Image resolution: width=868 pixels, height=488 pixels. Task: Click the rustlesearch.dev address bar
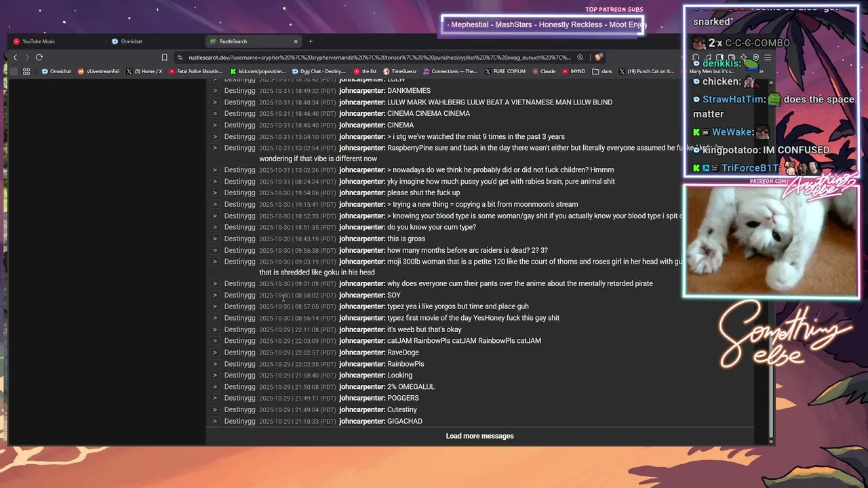380,58
